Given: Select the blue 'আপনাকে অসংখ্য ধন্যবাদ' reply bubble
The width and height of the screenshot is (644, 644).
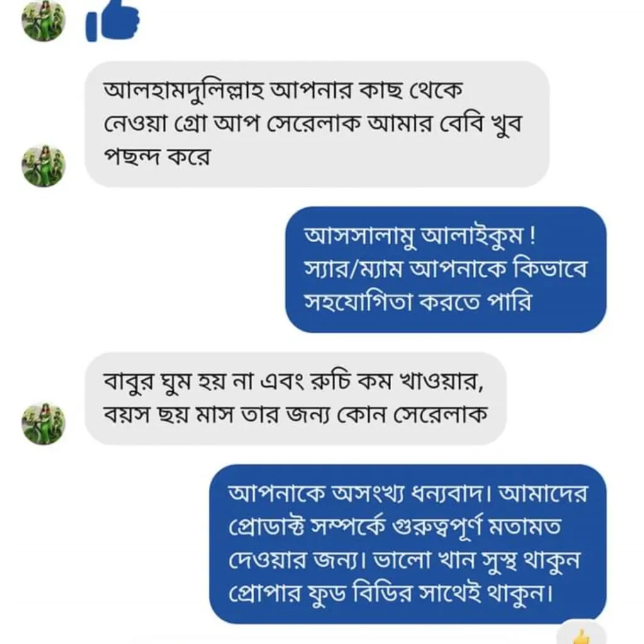Looking at the screenshot, I should pos(408,543).
